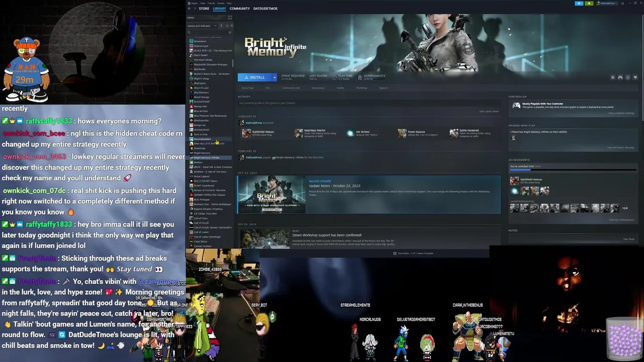Open the Power Balance achievement icon
Screen dimensions: 644x362
(x=402, y=133)
